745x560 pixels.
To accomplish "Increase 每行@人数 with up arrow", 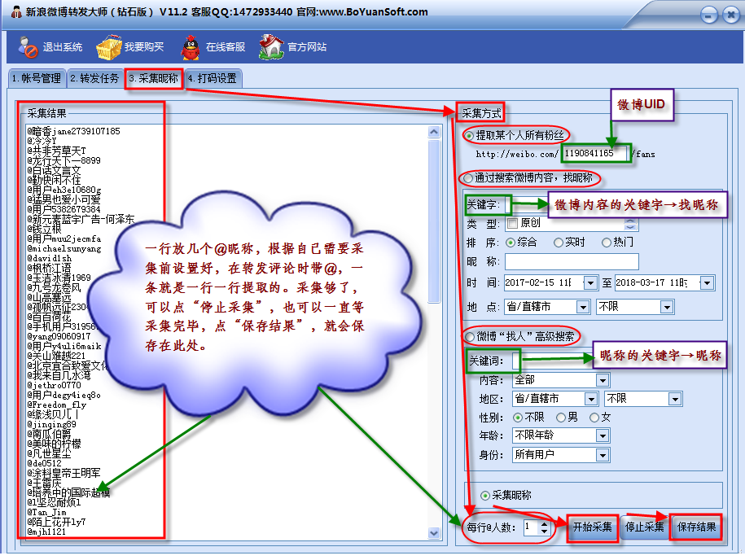I will coord(545,524).
